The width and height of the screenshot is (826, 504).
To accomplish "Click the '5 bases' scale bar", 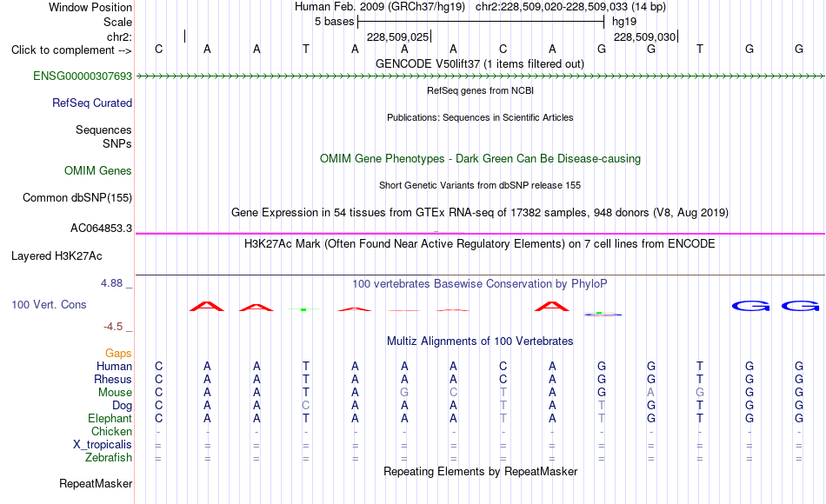I will [x=481, y=22].
